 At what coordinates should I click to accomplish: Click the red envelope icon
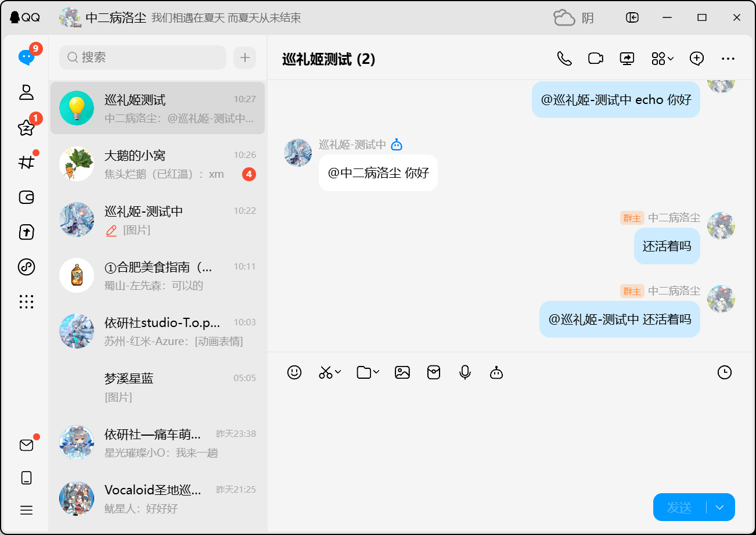[x=434, y=372]
